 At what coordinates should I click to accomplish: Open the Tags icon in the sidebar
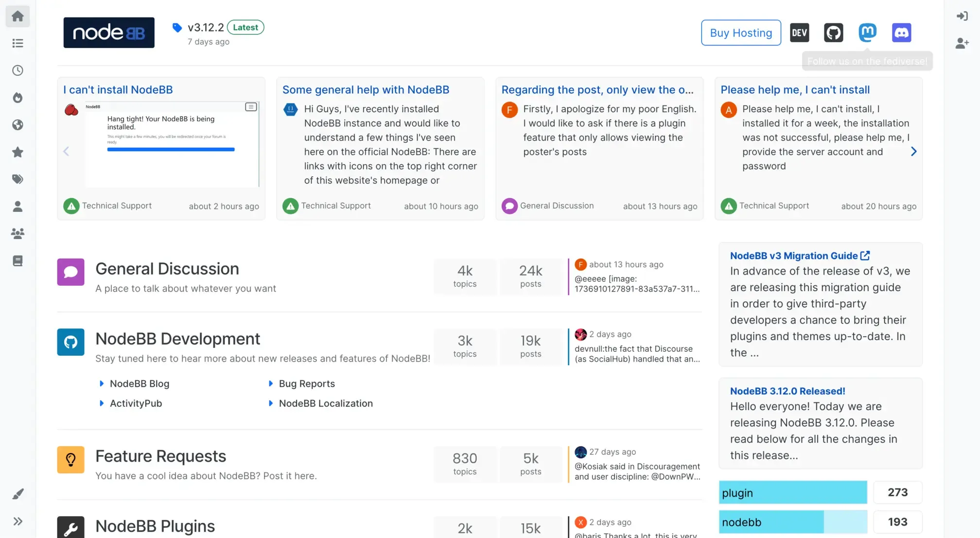pos(17,179)
